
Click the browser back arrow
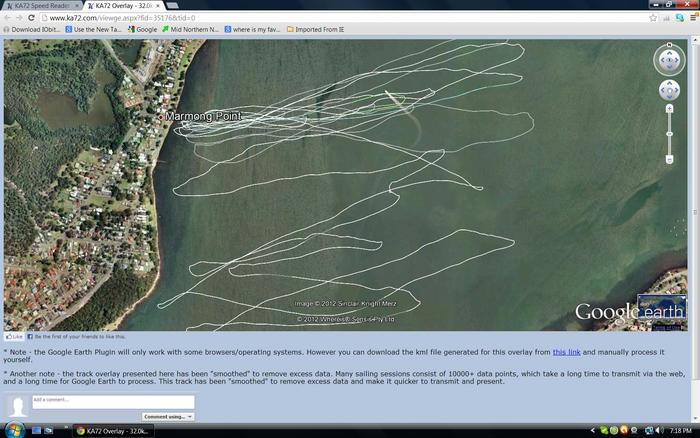tap(8, 18)
